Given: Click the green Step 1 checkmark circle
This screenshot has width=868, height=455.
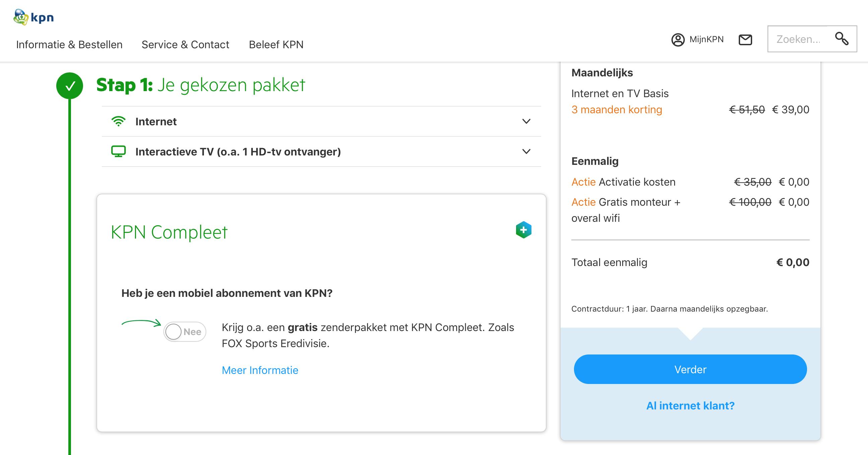Looking at the screenshot, I should pyautogui.click(x=70, y=86).
